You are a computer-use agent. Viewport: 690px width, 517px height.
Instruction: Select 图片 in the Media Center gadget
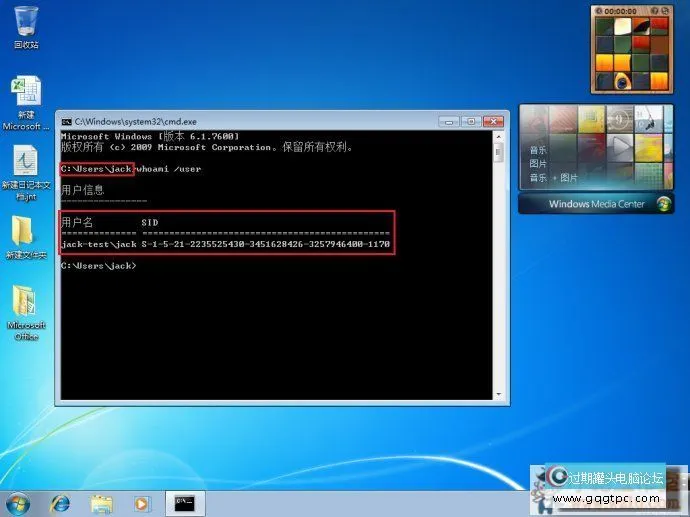(538, 163)
